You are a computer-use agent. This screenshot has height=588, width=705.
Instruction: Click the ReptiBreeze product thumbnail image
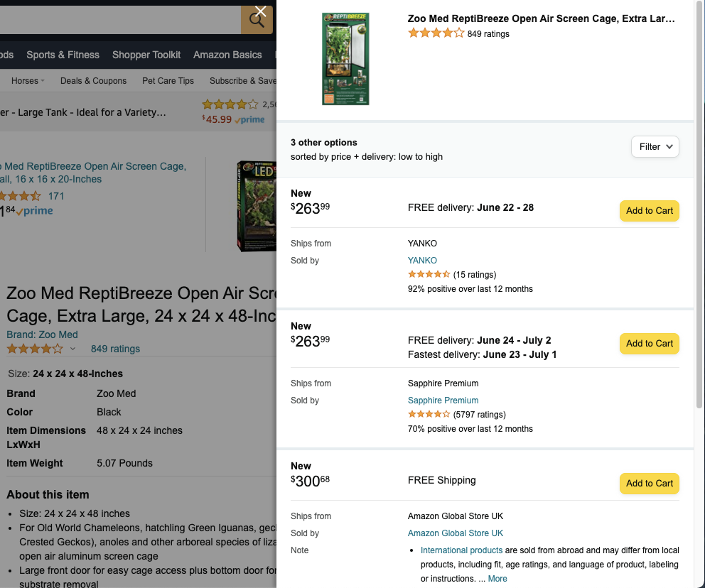[x=345, y=59]
